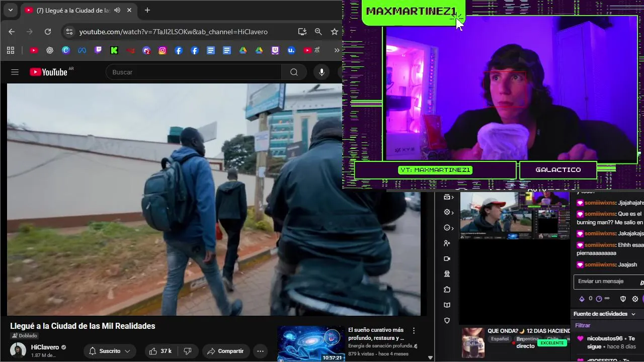The image size is (644, 362).
Task: Open Twitch sidebar extensions puzzle icon
Action: (447, 290)
